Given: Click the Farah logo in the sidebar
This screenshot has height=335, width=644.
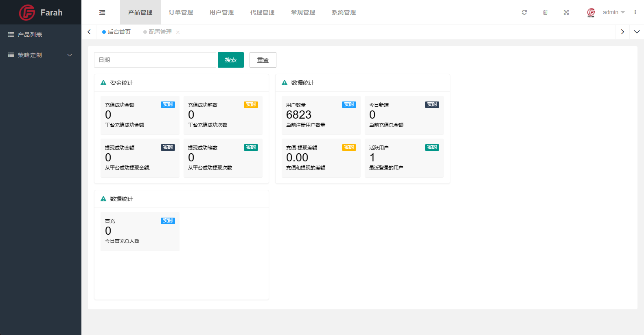Looking at the screenshot, I should [41, 13].
